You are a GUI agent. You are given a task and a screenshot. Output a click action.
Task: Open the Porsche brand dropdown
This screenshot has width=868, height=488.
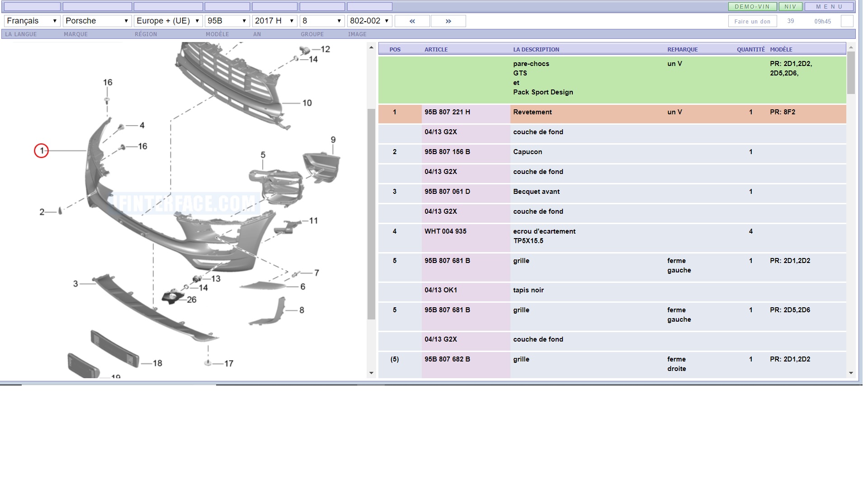tap(97, 21)
